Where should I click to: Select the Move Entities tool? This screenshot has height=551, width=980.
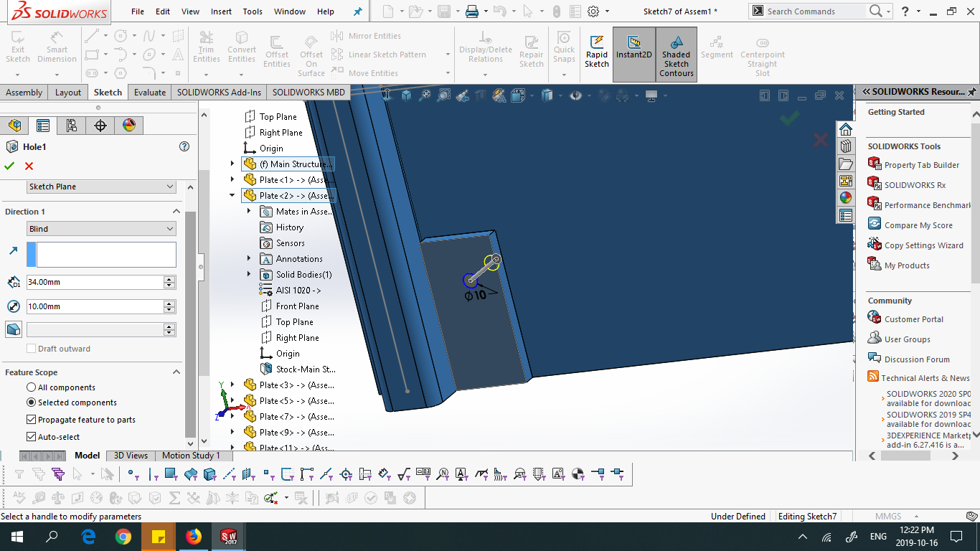(366, 73)
